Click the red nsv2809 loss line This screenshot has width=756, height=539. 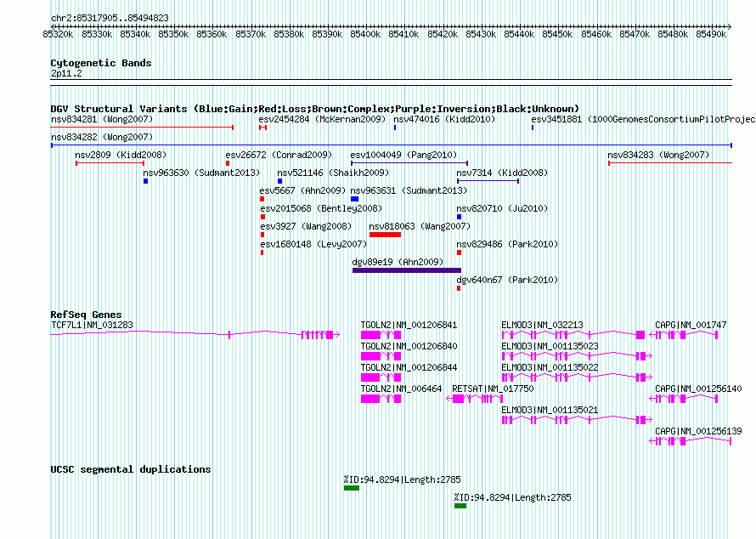[x=110, y=163]
